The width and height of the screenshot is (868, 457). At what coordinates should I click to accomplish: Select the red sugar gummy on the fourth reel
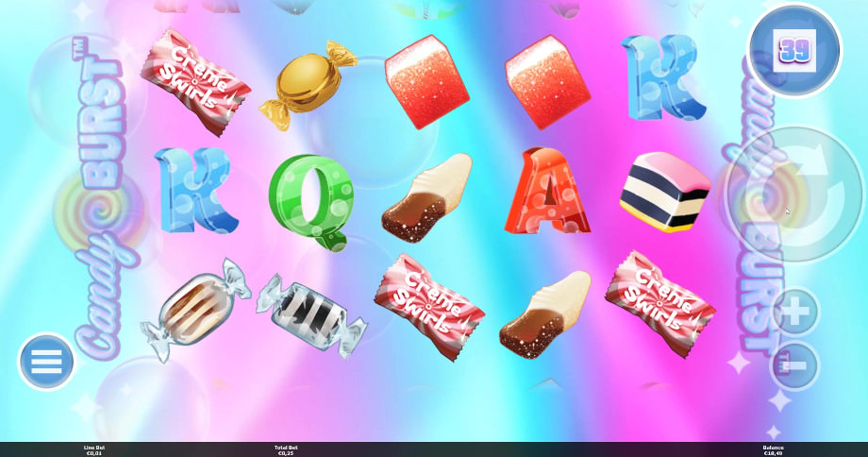click(547, 82)
